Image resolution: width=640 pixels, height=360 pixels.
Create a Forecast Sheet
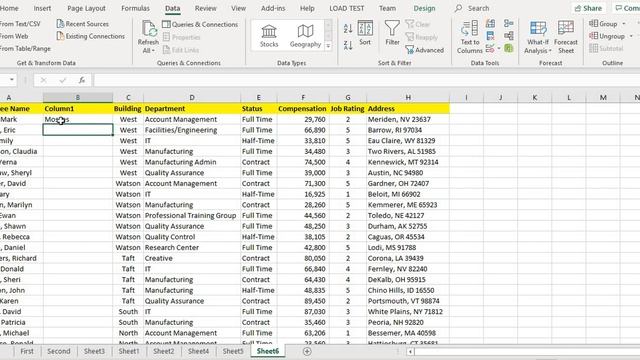coord(566,38)
